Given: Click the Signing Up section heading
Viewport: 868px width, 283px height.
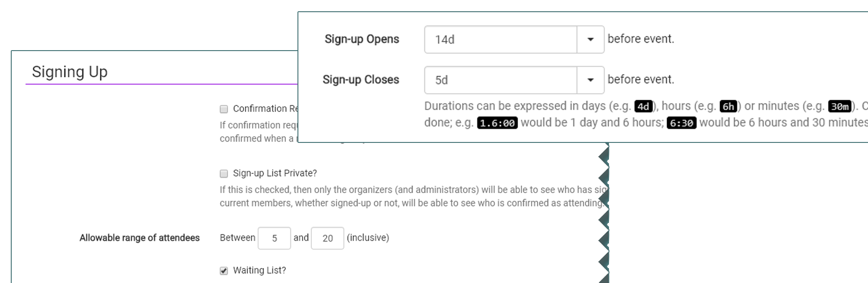Looking at the screenshot, I should [x=70, y=72].
